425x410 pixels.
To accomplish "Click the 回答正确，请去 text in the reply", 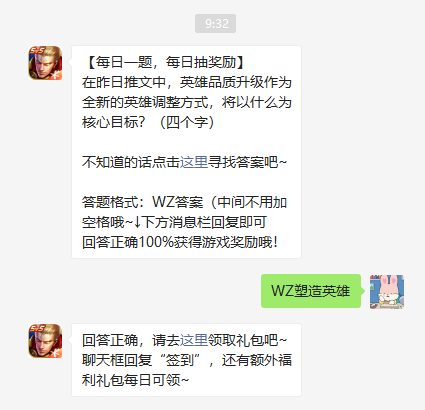I will click(x=131, y=340).
